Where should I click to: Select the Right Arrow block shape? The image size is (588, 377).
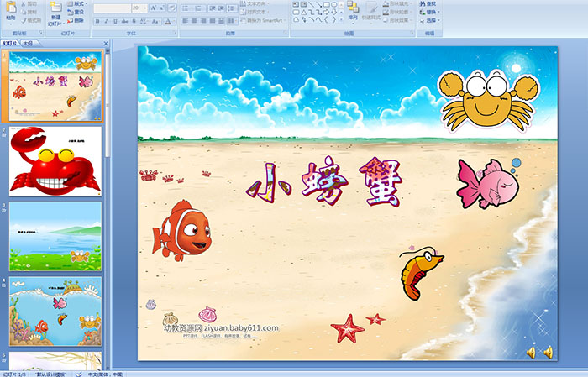pos(326,12)
